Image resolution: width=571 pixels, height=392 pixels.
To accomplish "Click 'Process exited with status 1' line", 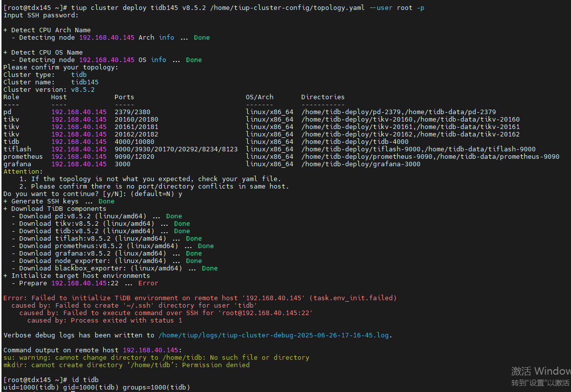I will tap(104, 321).
